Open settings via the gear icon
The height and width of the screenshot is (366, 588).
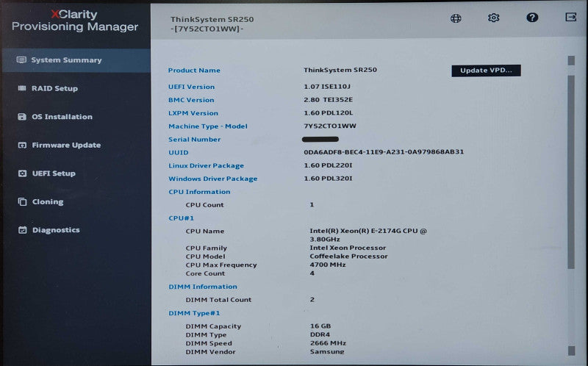(493, 18)
